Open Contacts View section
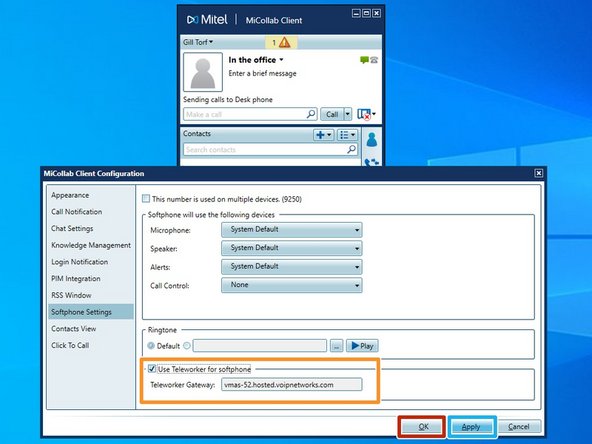Viewport: 592px width, 444px height. pyautogui.click(x=74, y=328)
